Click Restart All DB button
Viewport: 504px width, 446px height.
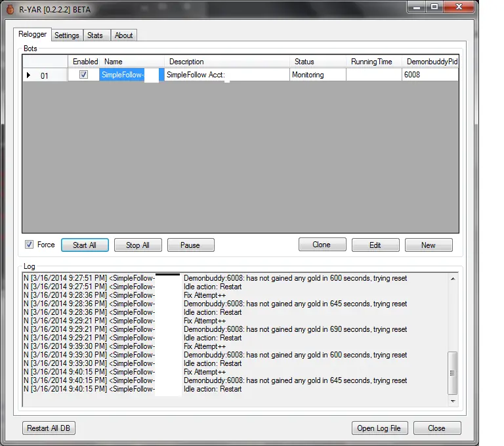point(49,428)
